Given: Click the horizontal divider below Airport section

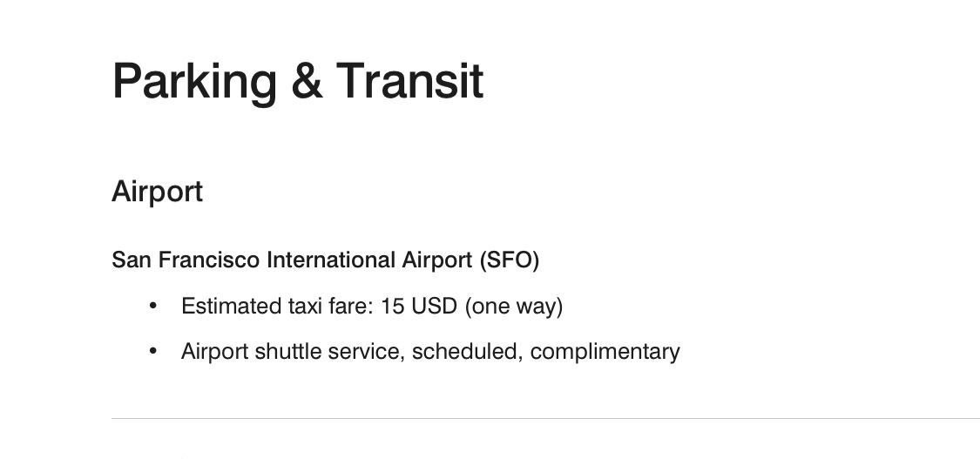Looking at the screenshot, I should pos(545,418).
